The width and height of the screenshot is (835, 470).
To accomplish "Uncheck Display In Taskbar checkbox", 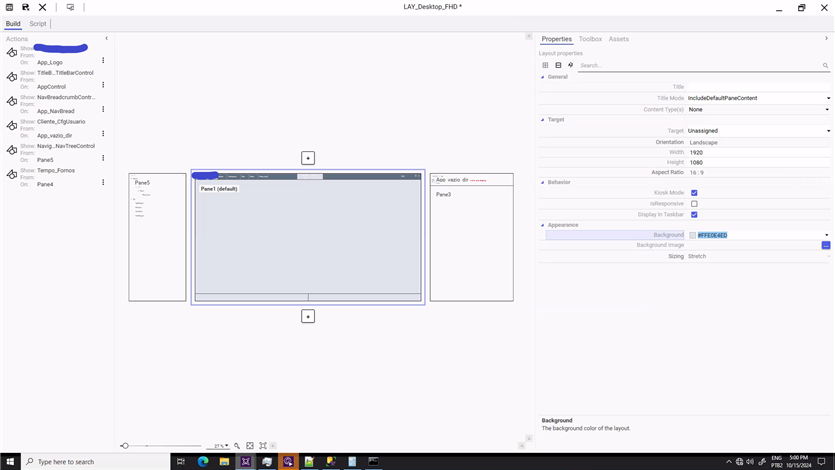I will 694,215.
